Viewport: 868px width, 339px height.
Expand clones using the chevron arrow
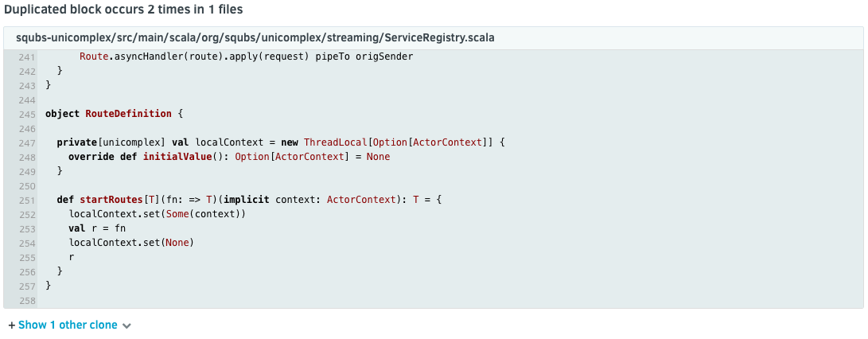tap(127, 325)
